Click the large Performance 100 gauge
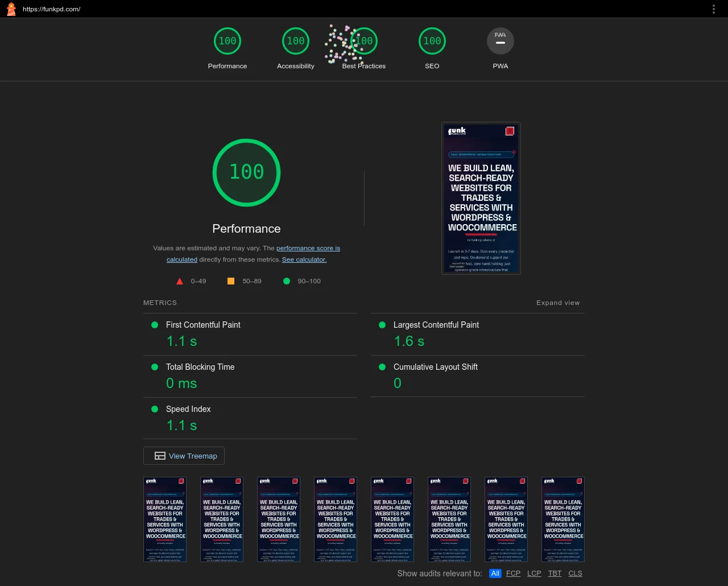 point(246,172)
